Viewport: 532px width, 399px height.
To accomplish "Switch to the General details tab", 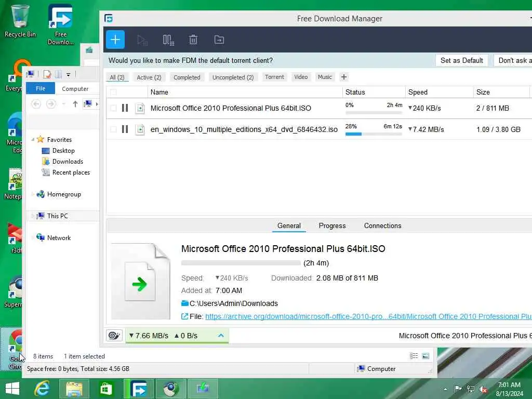I will [x=289, y=225].
